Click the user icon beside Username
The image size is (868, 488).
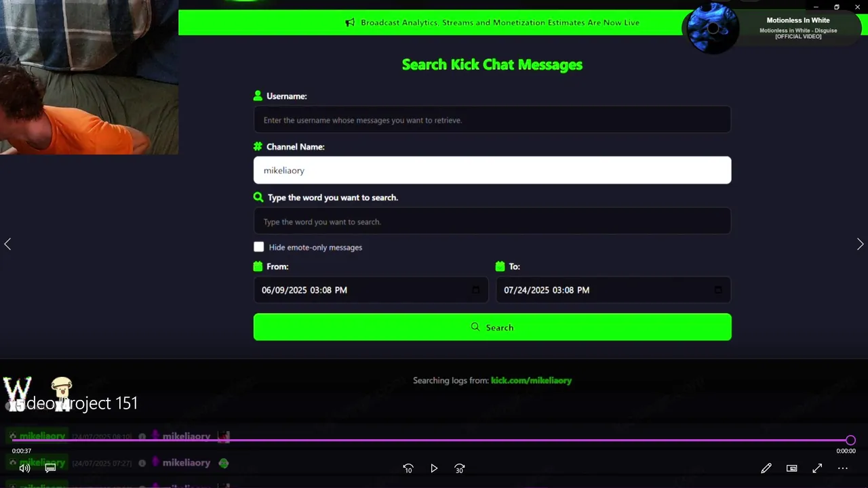[258, 96]
